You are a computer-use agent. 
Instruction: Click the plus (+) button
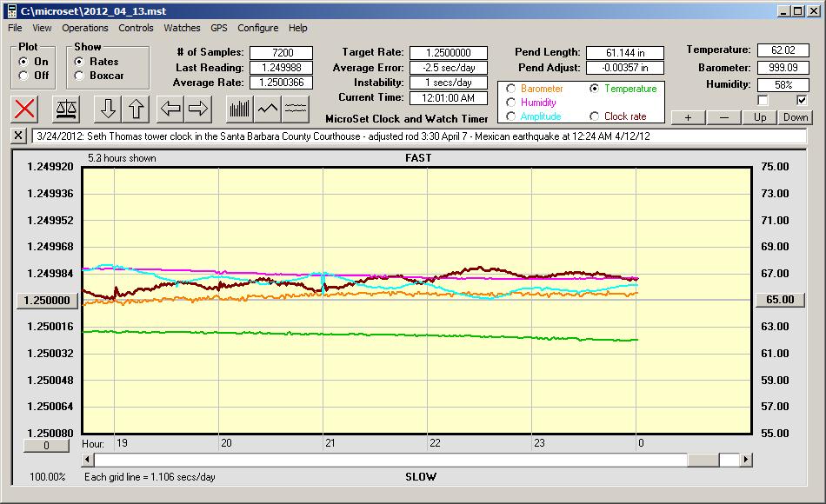[x=688, y=117]
